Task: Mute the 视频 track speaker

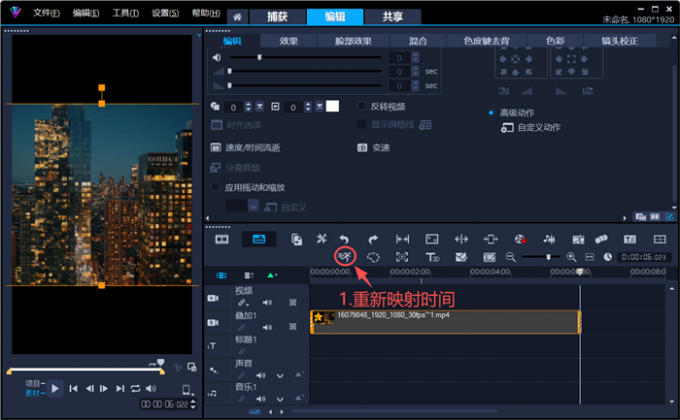Action: [x=267, y=302]
